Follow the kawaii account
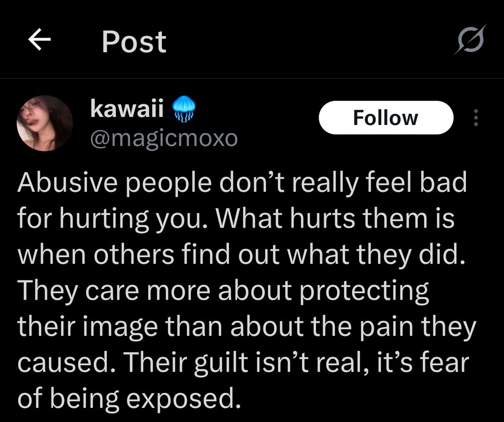 point(386,117)
